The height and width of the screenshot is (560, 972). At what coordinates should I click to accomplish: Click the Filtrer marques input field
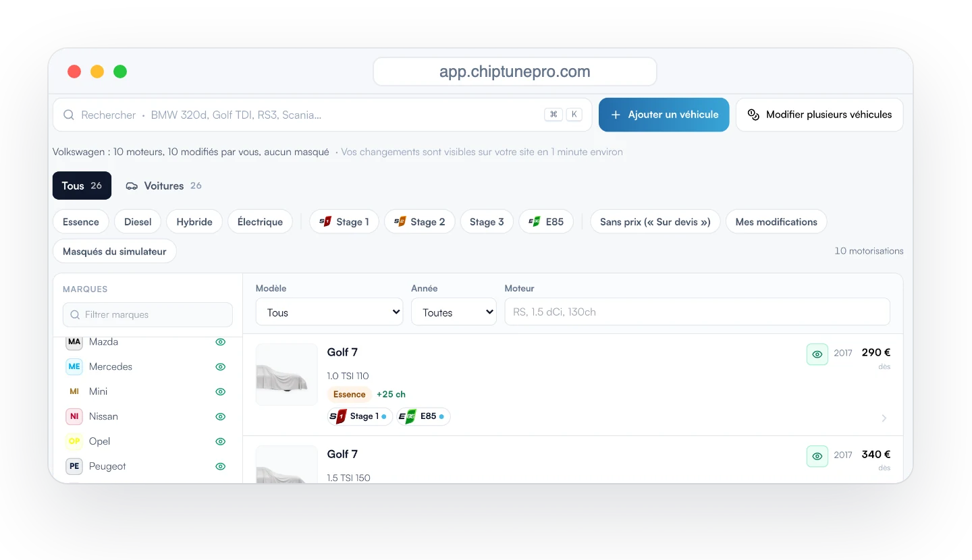click(x=148, y=314)
